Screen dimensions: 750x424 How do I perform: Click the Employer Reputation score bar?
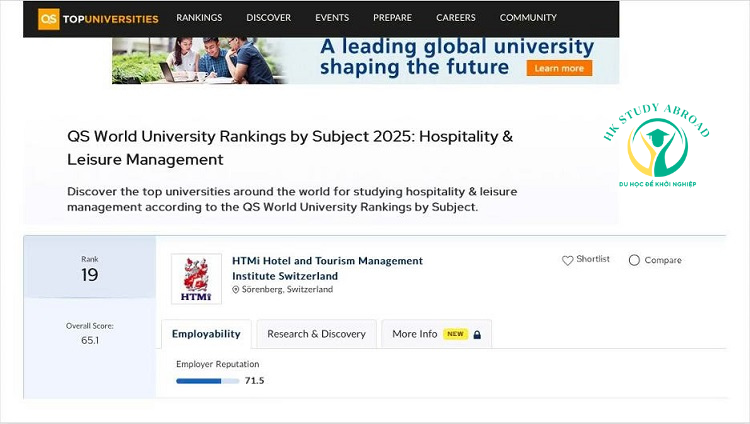tap(208, 381)
